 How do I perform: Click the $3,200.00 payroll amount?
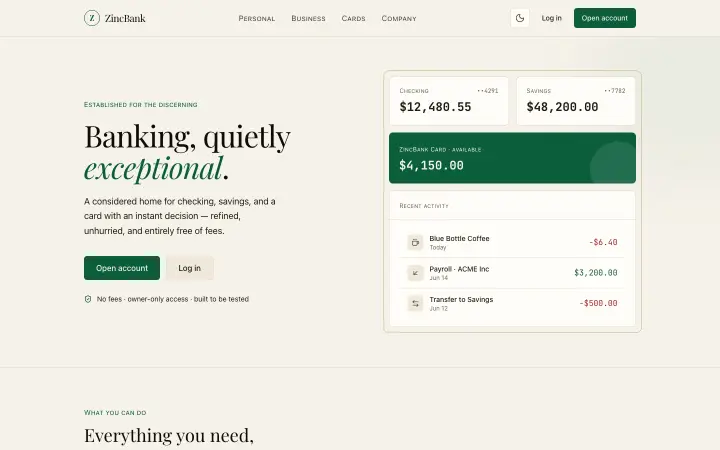click(596, 273)
